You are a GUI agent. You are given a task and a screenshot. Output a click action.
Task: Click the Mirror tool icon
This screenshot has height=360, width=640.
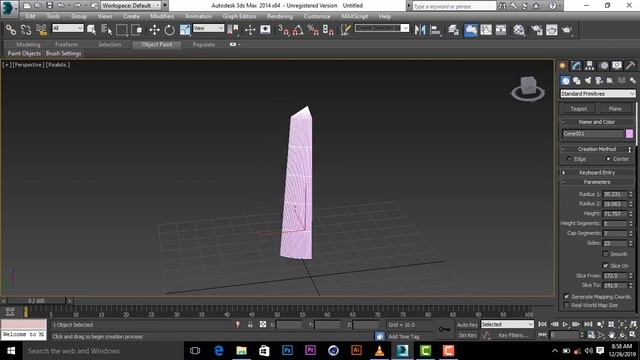420,30
